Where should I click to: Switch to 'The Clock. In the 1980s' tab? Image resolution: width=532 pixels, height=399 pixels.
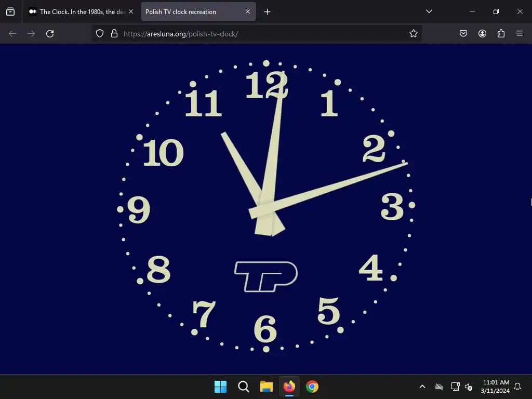click(x=81, y=11)
